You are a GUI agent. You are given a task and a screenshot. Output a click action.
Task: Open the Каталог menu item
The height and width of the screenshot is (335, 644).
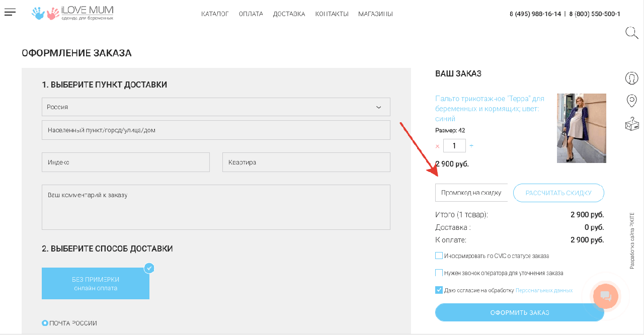coord(215,14)
